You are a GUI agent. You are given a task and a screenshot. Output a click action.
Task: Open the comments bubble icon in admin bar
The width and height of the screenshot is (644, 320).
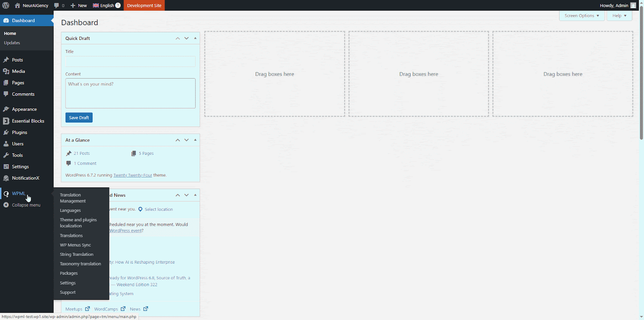coord(57,6)
